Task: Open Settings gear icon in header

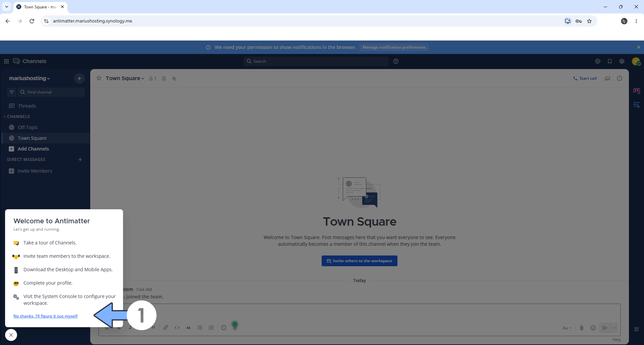Action: (622, 61)
